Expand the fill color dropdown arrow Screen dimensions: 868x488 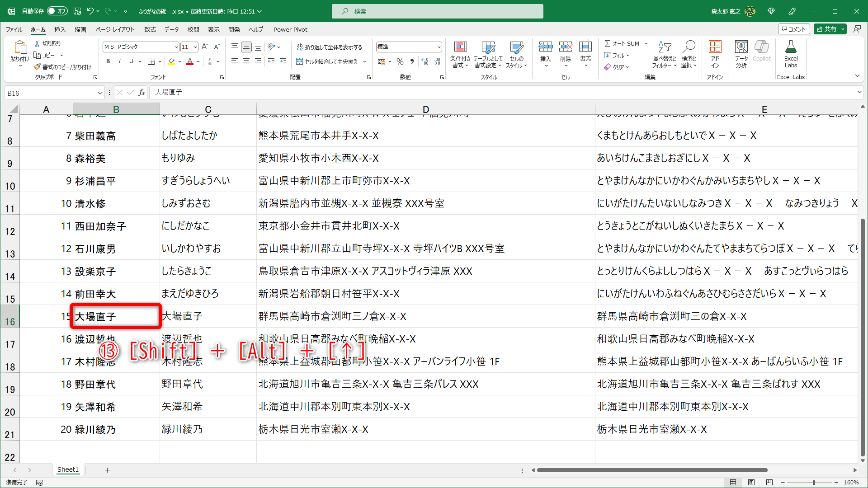tap(179, 61)
